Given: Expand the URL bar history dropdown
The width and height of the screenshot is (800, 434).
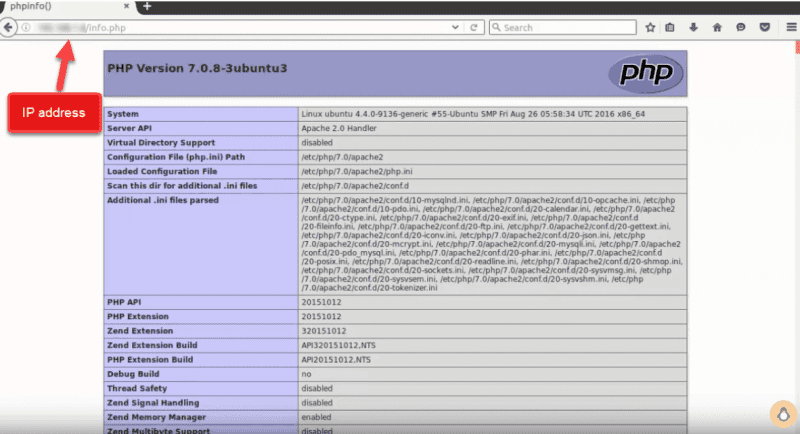Looking at the screenshot, I should tap(455, 28).
